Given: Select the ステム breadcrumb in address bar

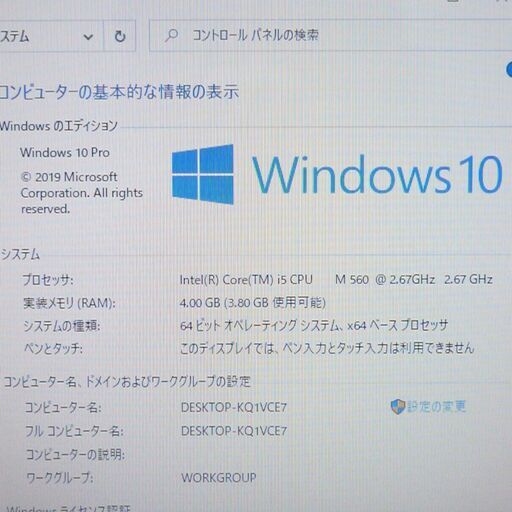Looking at the screenshot, I should pos(14,36).
